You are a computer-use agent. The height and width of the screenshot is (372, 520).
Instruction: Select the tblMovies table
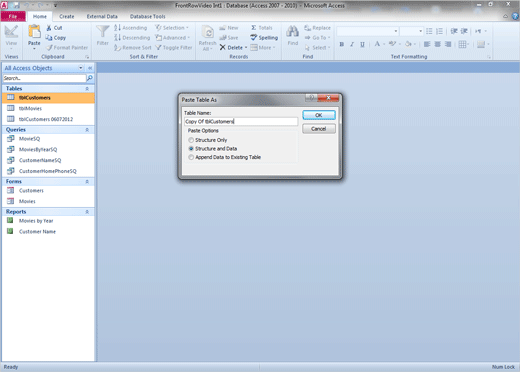[48, 108]
